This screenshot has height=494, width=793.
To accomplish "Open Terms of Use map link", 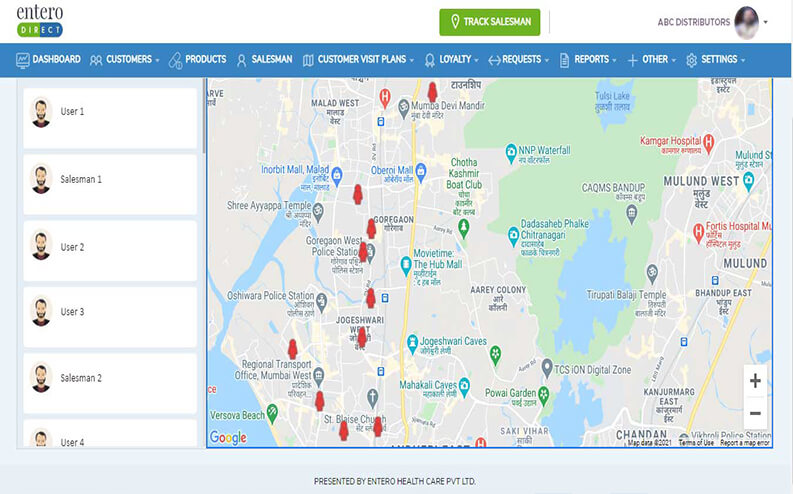I will click(x=696, y=442).
